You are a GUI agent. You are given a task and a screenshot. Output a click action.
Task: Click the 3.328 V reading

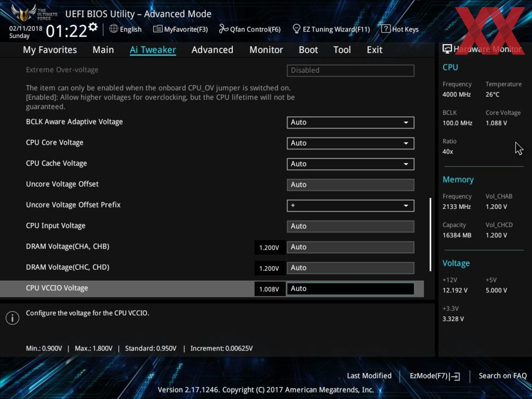pyautogui.click(x=453, y=319)
